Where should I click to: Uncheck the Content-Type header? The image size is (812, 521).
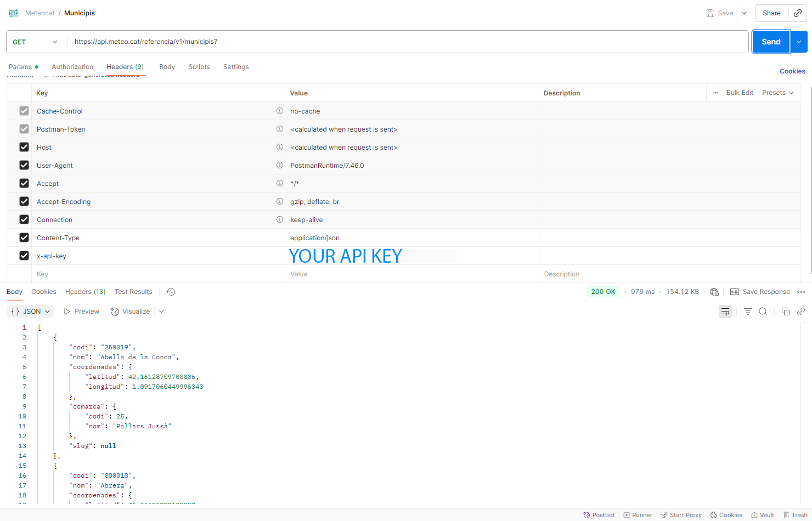(24, 237)
